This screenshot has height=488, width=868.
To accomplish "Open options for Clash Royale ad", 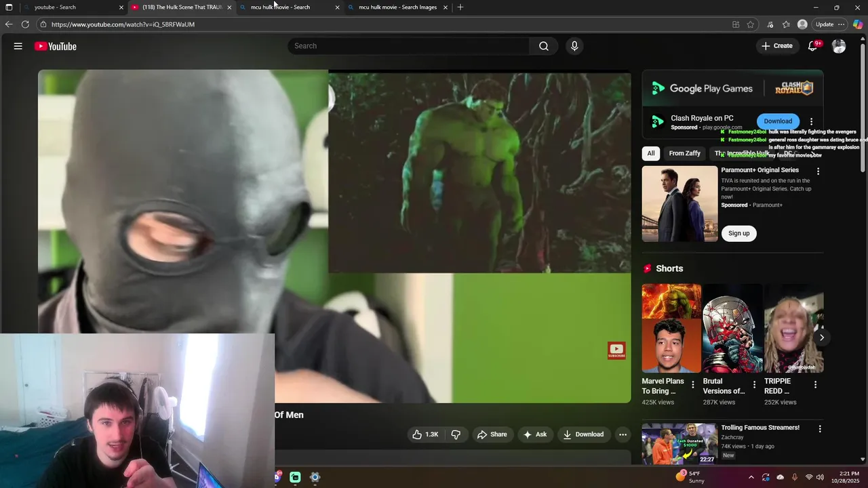I will tap(811, 121).
